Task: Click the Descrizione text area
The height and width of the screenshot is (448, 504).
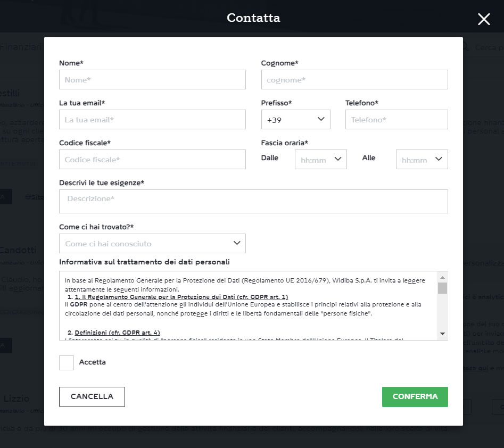Action: pos(253,201)
